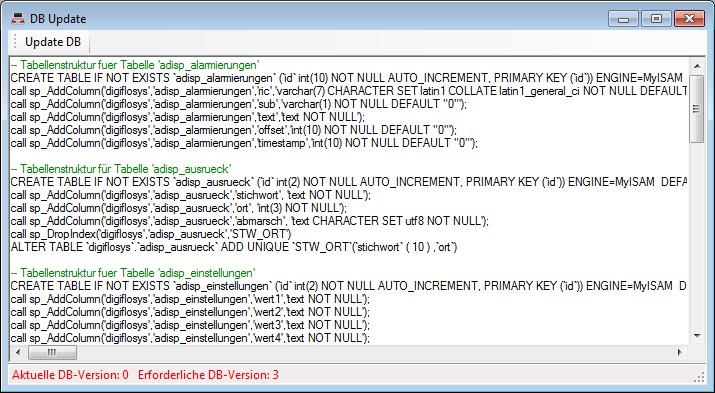This screenshot has width=715, height=393.
Task: Click the toolbar grip handle beside Update DB
Action: [x=15, y=42]
